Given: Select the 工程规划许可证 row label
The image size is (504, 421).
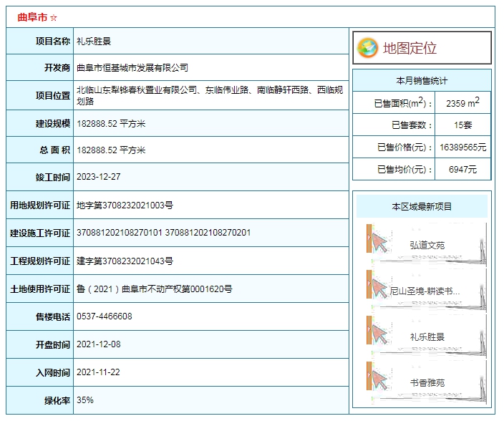Looking at the screenshot, I should tap(40, 261).
